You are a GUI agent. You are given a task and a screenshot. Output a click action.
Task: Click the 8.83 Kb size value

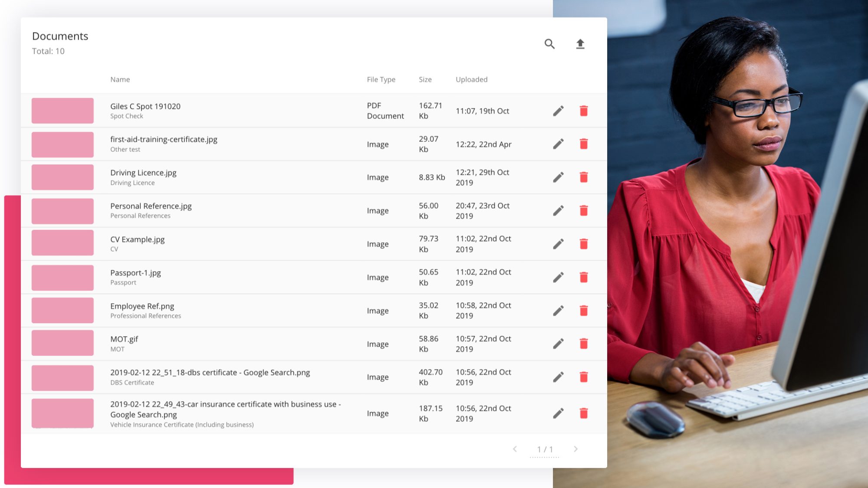[432, 177]
